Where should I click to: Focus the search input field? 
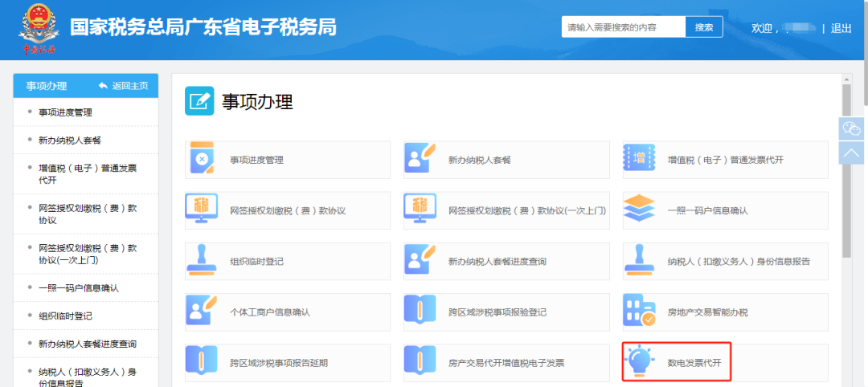point(624,27)
